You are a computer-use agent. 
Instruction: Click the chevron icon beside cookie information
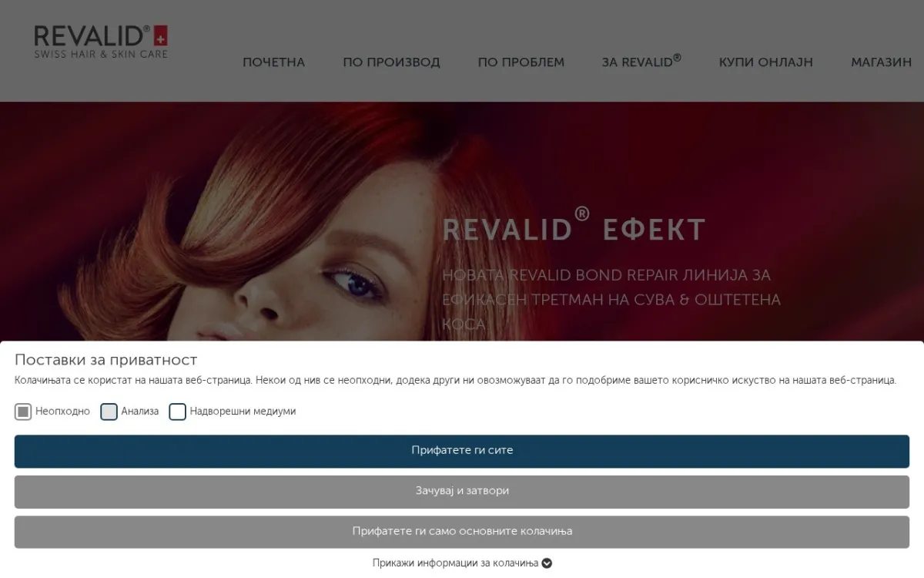547,563
